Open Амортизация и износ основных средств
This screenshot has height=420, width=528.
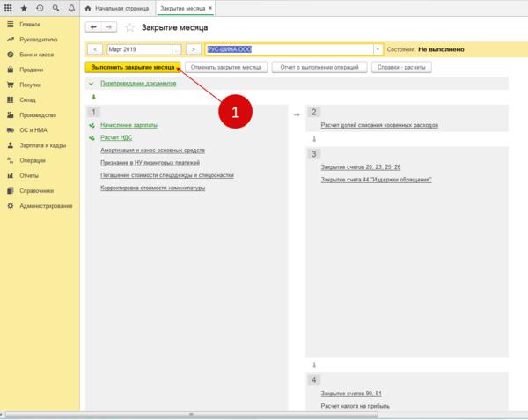(152, 151)
